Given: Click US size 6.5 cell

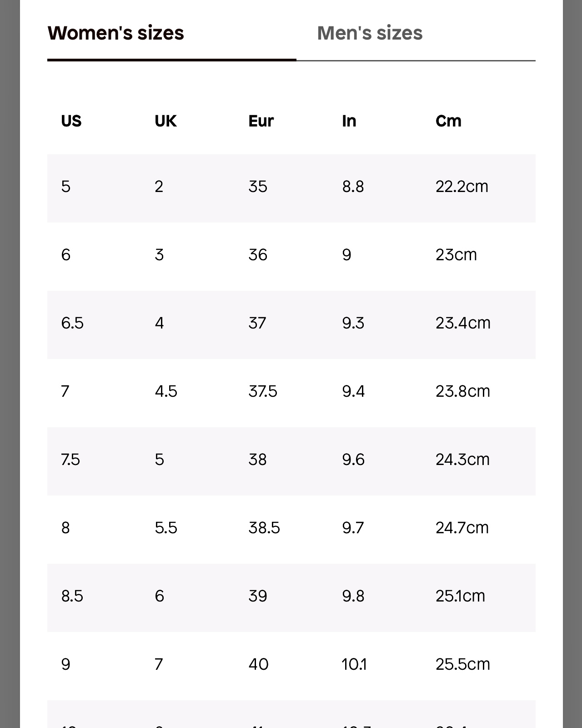Looking at the screenshot, I should [x=72, y=323].
